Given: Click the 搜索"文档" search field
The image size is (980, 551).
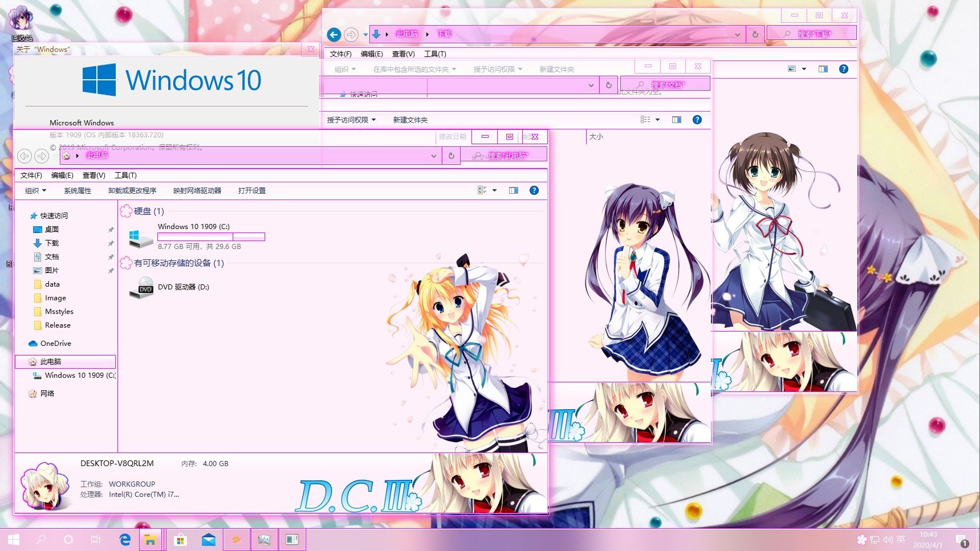Looking at the screenshot, I should (665, 84).
